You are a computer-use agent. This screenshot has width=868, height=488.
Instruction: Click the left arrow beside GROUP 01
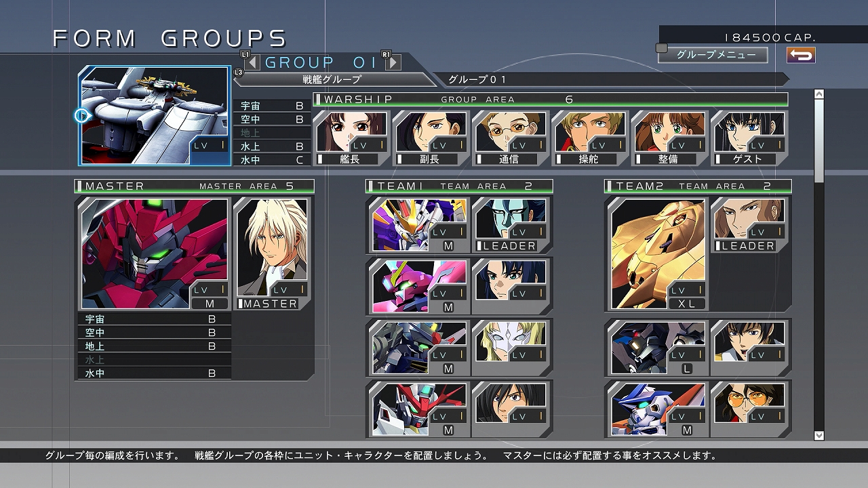254,62
